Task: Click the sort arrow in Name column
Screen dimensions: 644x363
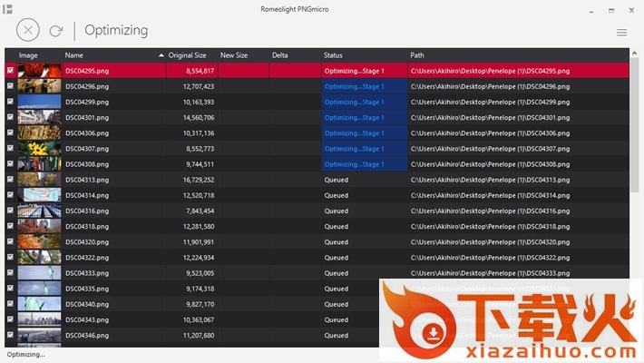Action: coord(161,55)
